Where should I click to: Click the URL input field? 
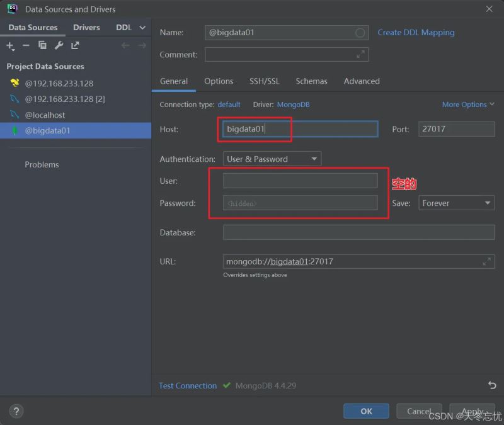coord(358,261)
